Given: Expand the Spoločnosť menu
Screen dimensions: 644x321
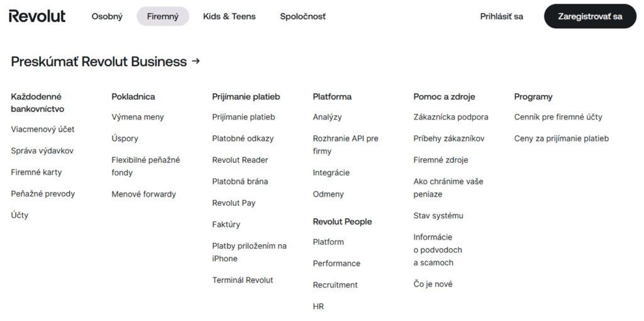Looking at the screenshot, I should (x=303, y=16).
